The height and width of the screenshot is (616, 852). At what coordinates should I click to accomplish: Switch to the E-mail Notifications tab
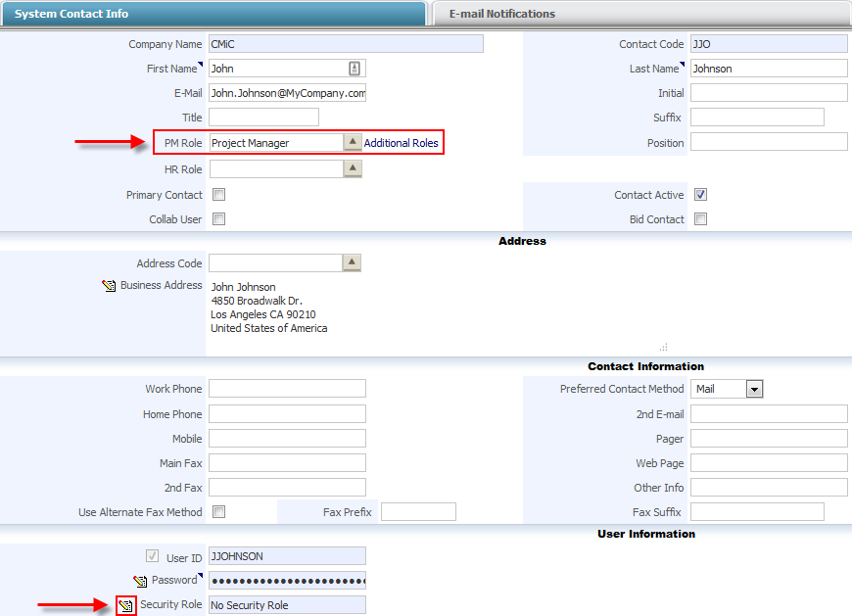pyautogui.click(x=501, y=13)
